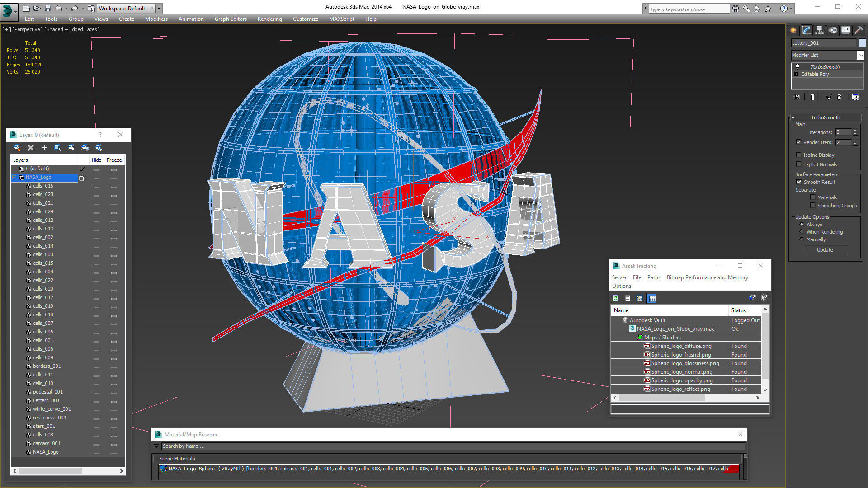Screen dimensions: 868x488
Task: Click Add Selected Objects plus icon
Action: pos(44,148)
